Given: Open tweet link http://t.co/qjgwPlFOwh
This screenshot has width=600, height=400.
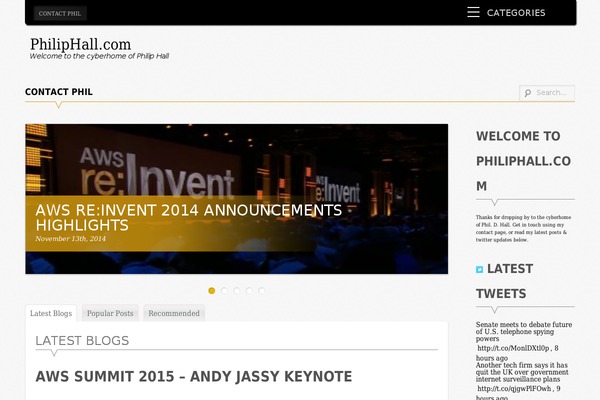Looking at the screenshot, I should (514, 389).
